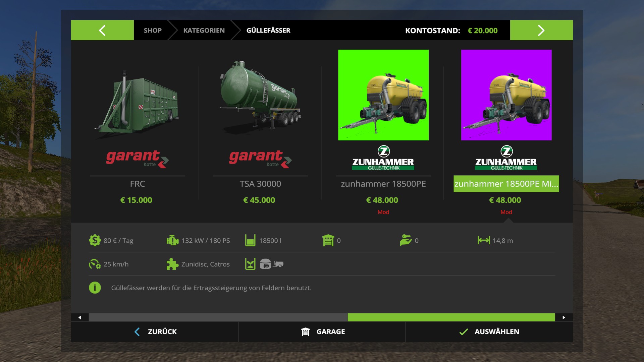The width and height of the screenshot is (644, 362).
Task: Click the scrollbar left arrow
Action: (x=80, y=317)
